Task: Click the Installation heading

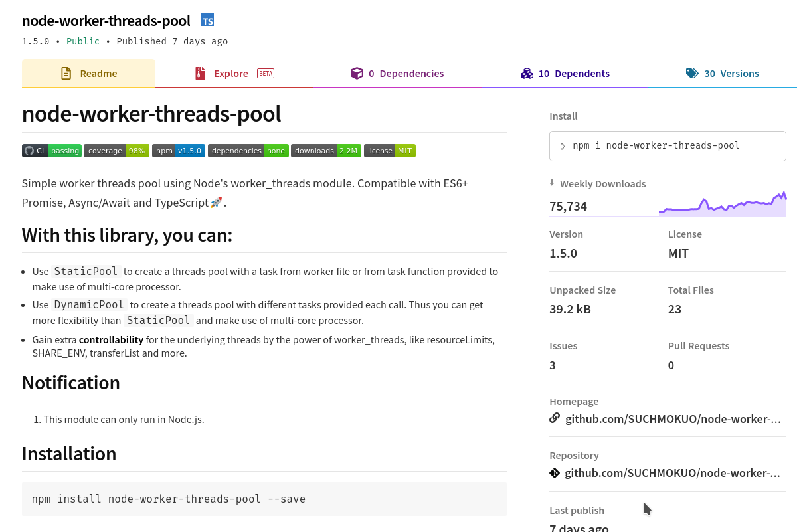Action: coord(69,454)
